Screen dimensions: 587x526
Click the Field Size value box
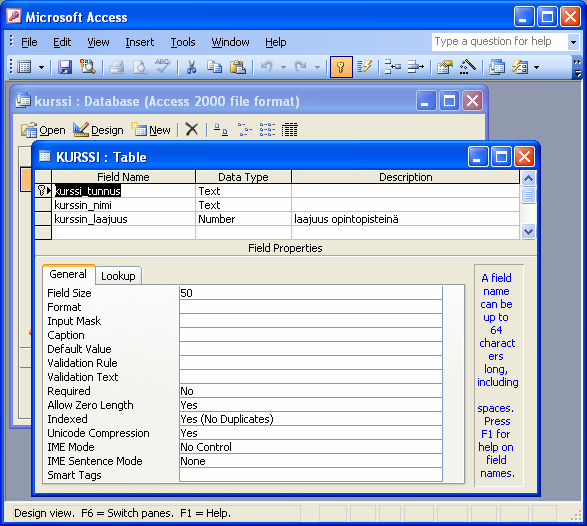click(x=311, y=293)
